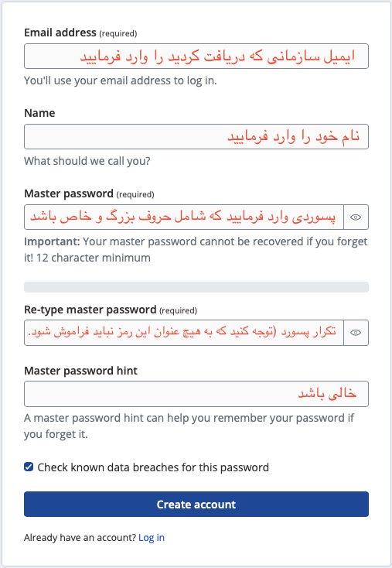Click the password strength progress bar
This screenshot has height=568, width=392.
click(196, 287)
